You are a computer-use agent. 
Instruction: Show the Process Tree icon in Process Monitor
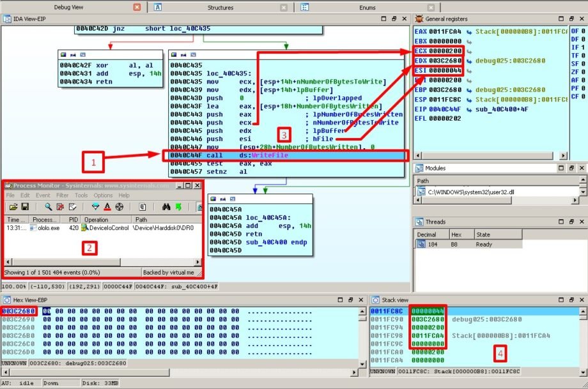tap(143, 207)
